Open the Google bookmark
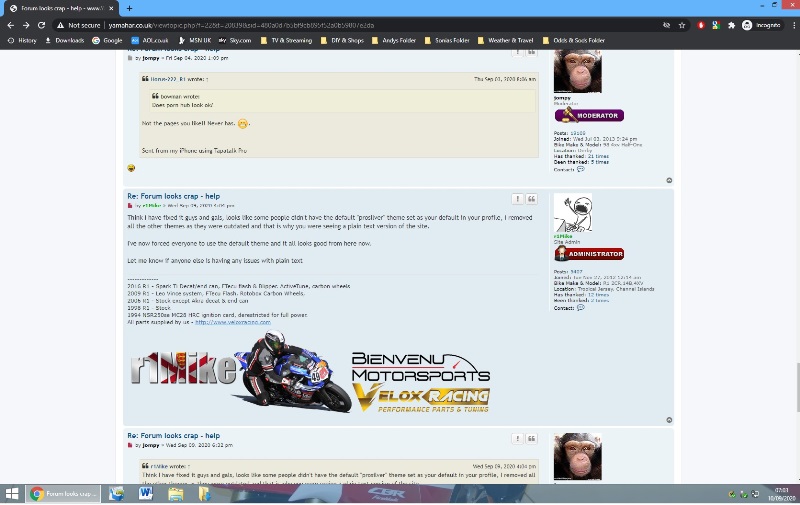 click(107, 40)
